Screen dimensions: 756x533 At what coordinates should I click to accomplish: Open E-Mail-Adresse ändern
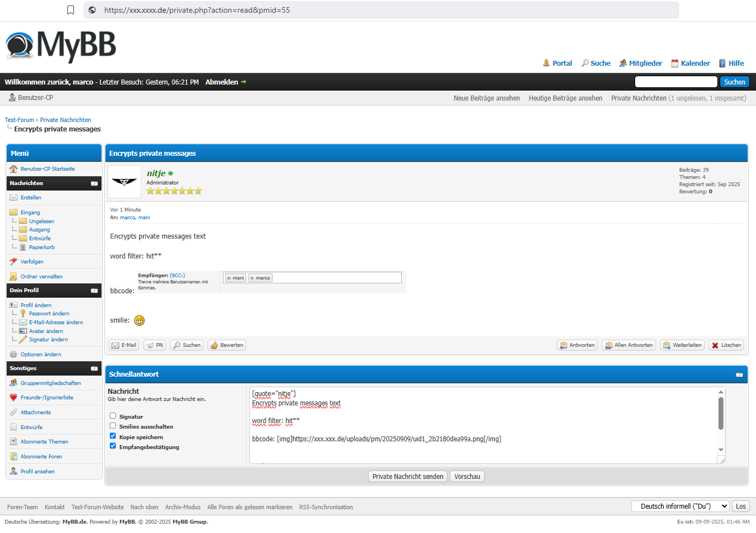pos(56,323)
